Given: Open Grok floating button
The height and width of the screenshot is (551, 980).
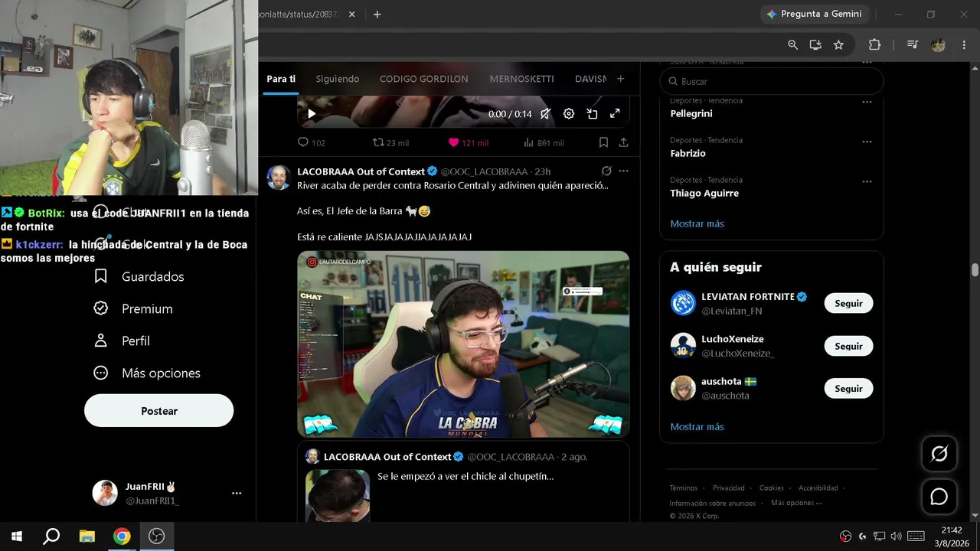Looking at the screenshot, I should click(939, 454).
